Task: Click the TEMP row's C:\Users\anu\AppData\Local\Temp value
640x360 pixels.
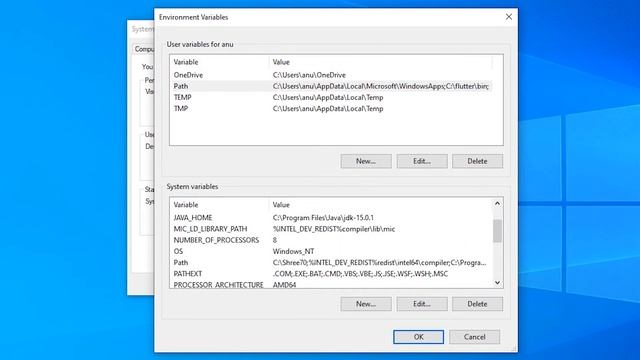Action: pyautogui.click(x=328, y=98)
